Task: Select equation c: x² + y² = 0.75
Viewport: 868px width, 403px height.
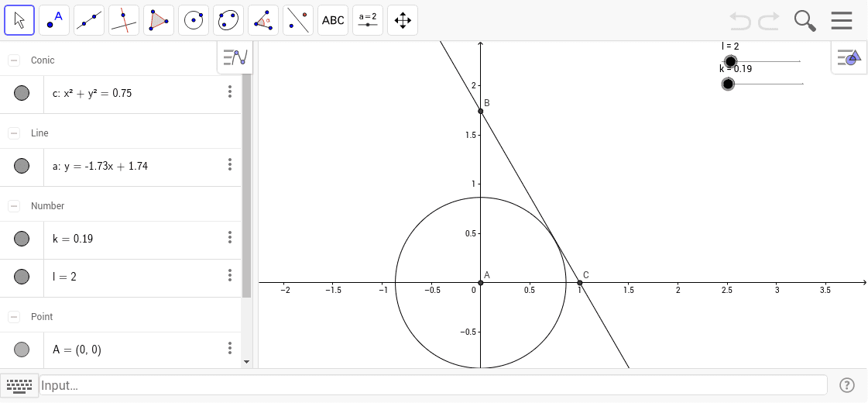Action: (x=92, y=93)
